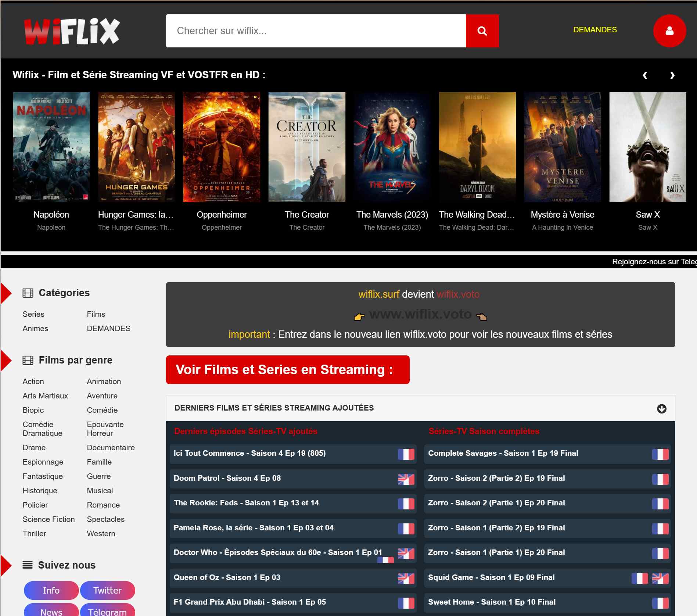This screenshot has width=697, height=616.
Task: Click French flag on Ici Tout Commence row
Action: [x=406, y=454]
